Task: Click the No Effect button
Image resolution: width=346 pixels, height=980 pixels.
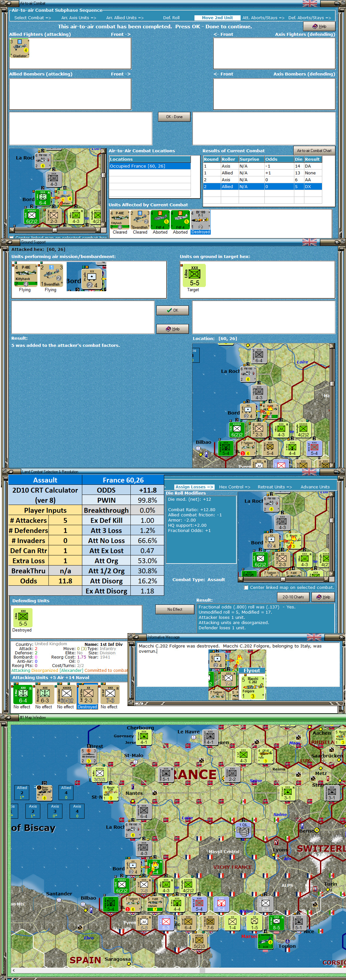Action: click(x=175, y=609)
